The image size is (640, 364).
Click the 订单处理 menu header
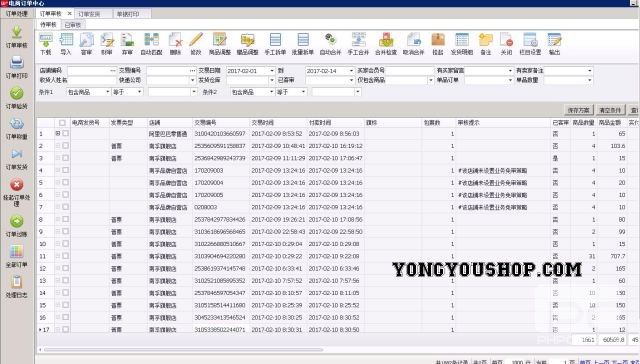(x=17, y=14)
